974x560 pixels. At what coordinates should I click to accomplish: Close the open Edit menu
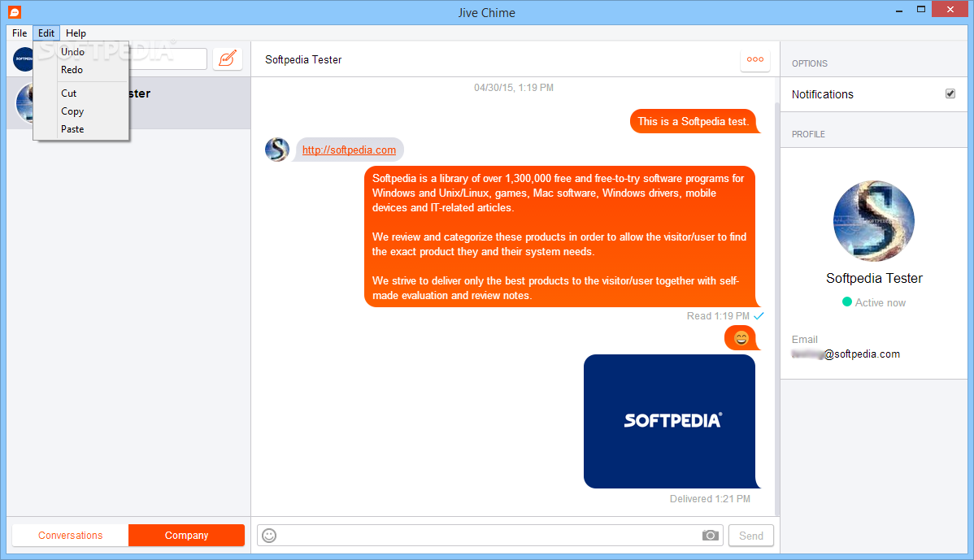point(46,33)
